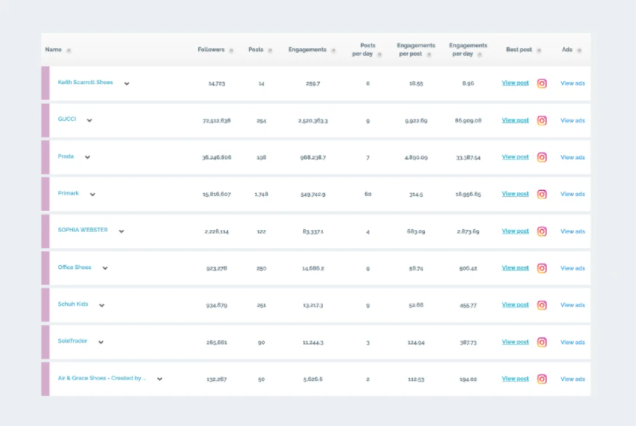The image size is (636, 426).
Task: Open Instagram icon in GUCCI row
Action: (x=542, y=120)
